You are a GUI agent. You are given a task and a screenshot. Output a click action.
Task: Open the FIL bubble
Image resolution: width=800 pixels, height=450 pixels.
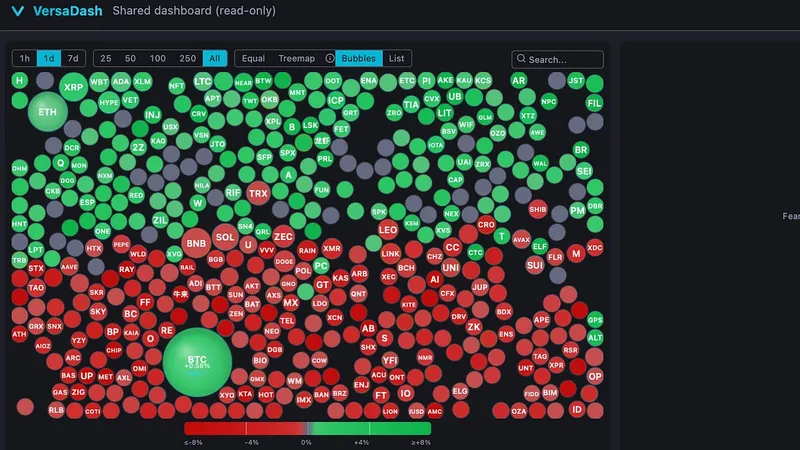coord(594,103)
